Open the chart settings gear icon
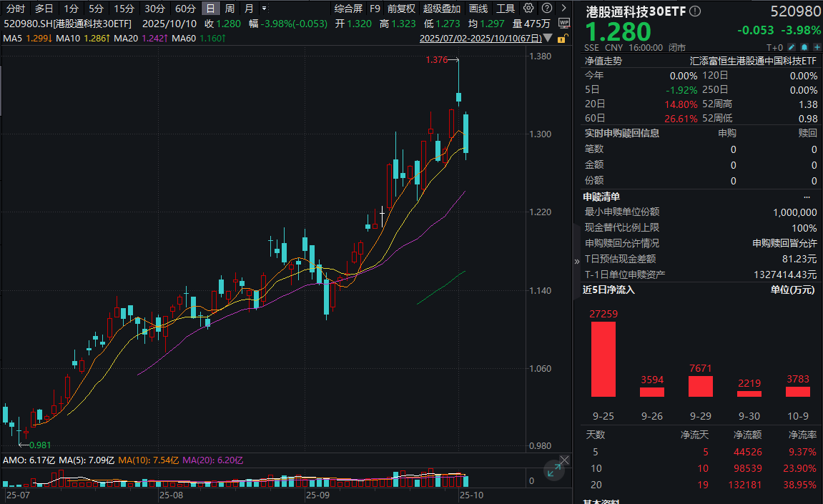This screenshot has width=823, height=504. coord(528,9)
